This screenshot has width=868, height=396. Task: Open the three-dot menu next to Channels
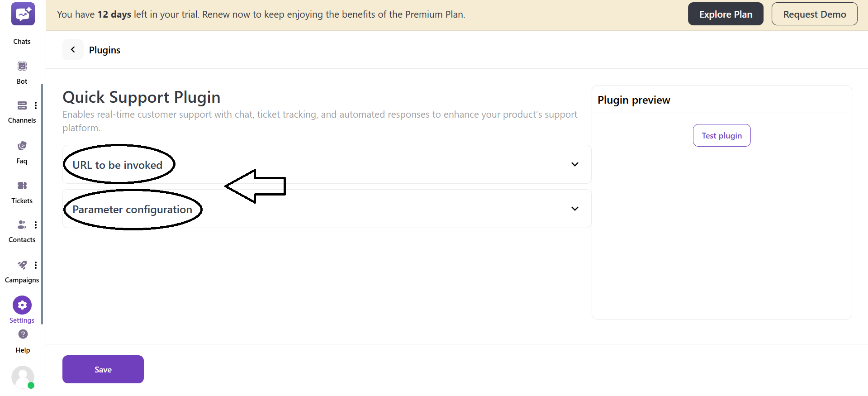point(36,105)
